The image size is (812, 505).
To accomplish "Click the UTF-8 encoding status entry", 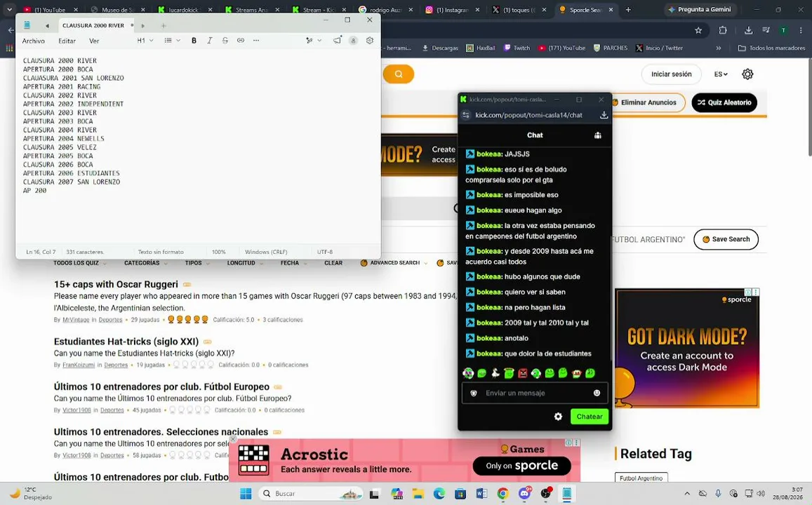I will [x=325, y=252].
